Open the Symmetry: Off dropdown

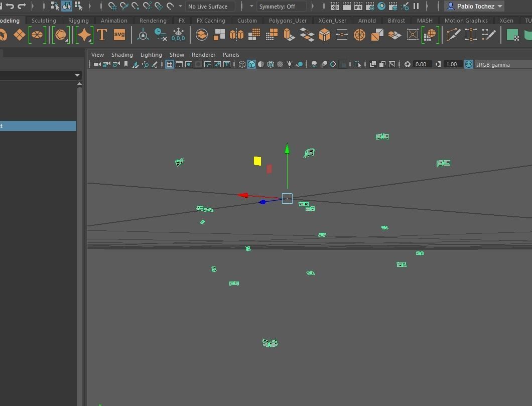282,6
